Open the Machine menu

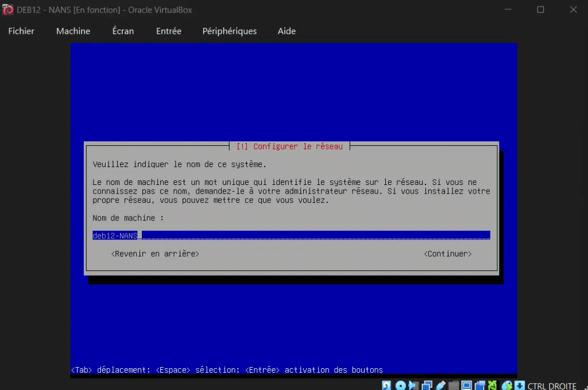tap(73, 31)
